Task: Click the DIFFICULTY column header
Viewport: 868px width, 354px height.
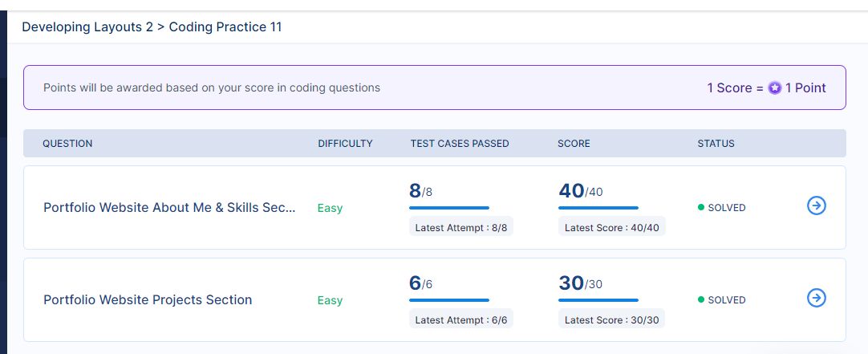Action: pyautogui.click(x=346, y=144)
